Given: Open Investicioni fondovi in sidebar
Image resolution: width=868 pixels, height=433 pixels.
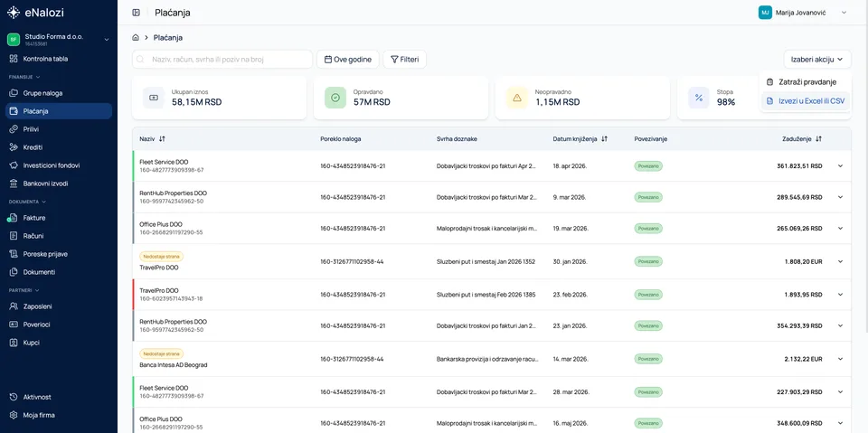Looking at the screenshot, I should (x=59, y=165).
